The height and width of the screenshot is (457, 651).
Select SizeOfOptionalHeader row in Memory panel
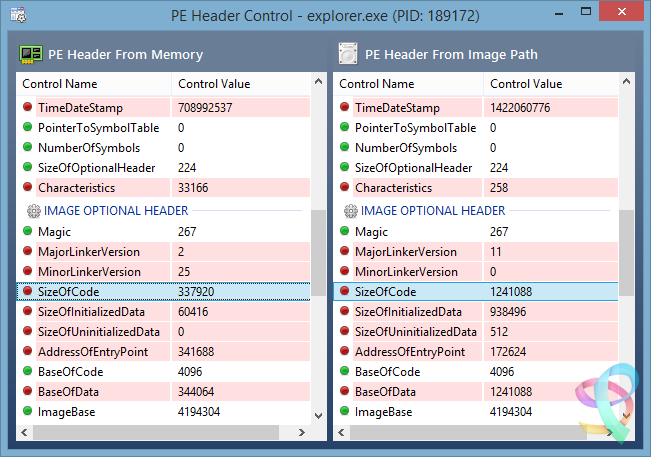164,168
